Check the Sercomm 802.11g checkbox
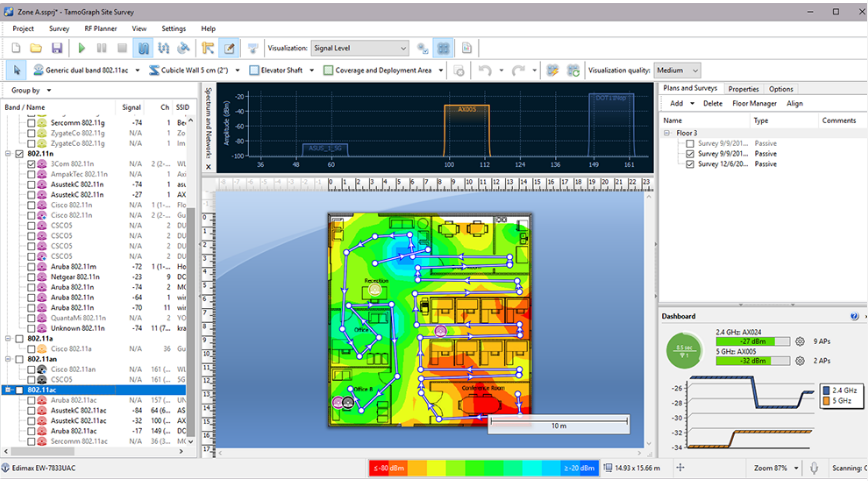Image resolution: width=868 pixels, height=481 pixels. click(x=31, y=123)
